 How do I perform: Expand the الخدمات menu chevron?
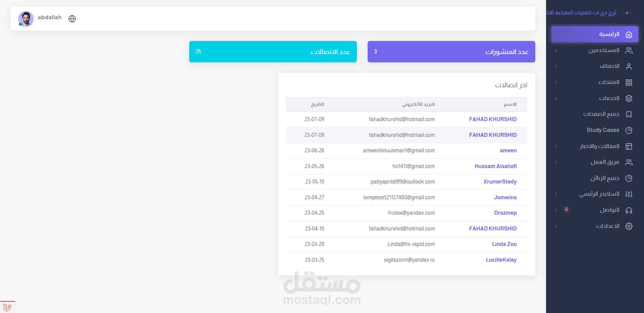coord(556,98)
